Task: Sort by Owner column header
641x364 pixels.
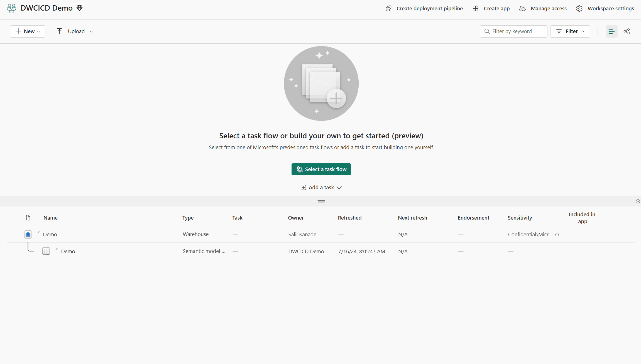Action: pyautogui.click(x=296, y=218)
